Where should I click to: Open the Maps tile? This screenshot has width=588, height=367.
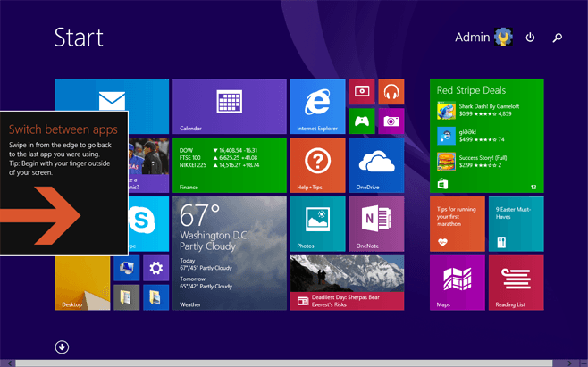[x=457, y=282]
